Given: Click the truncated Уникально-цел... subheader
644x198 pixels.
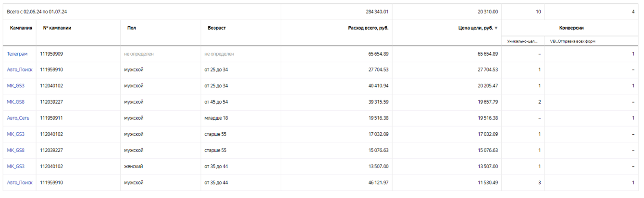Looking at the screenshot, I should pos(522,41).
